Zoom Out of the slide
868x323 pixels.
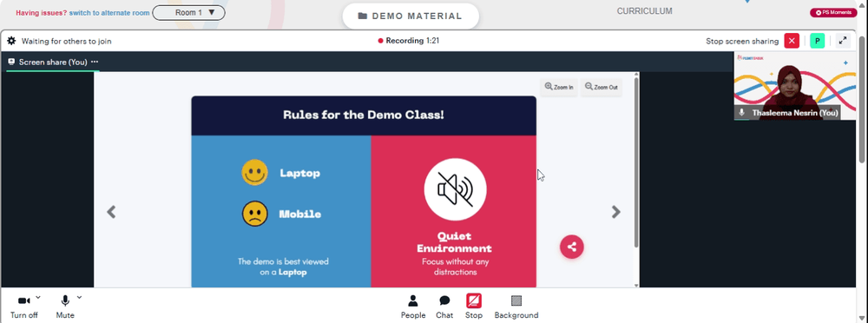602,87
